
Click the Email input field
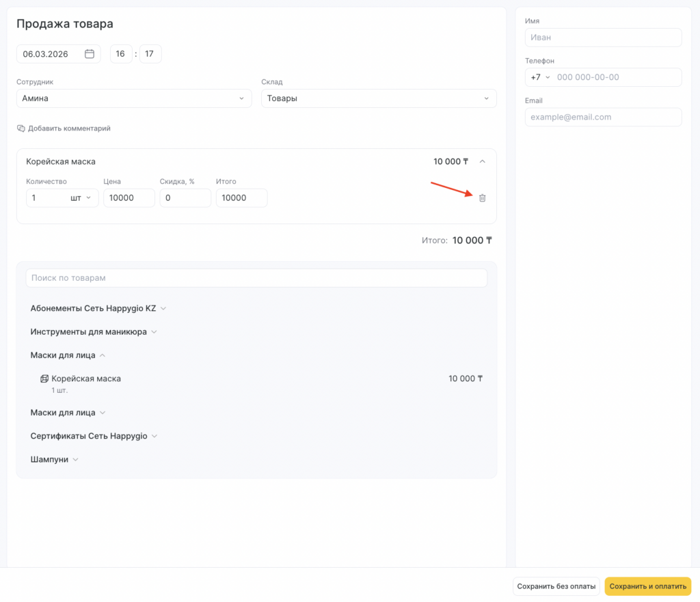coord(603,118)
